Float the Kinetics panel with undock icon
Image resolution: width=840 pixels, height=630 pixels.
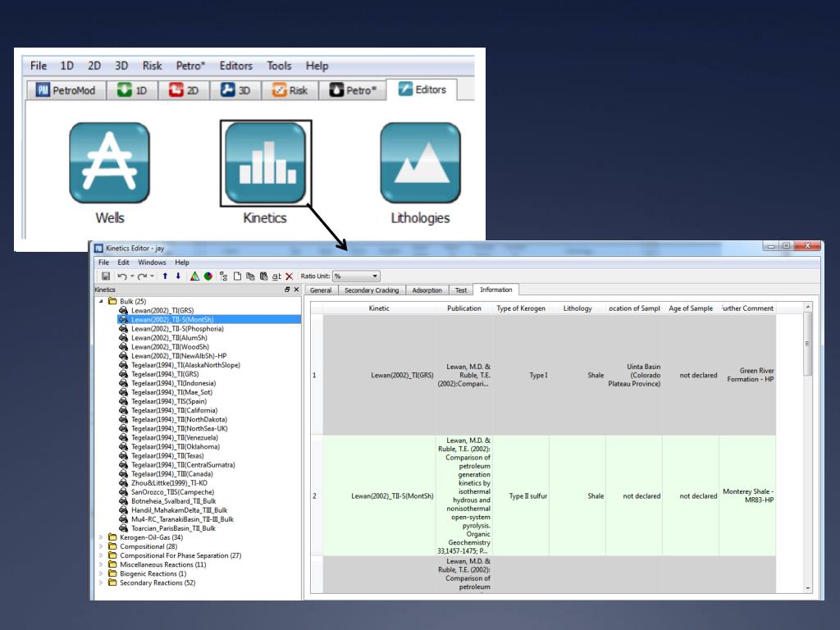pyautogui.click(x=287, y=290)
